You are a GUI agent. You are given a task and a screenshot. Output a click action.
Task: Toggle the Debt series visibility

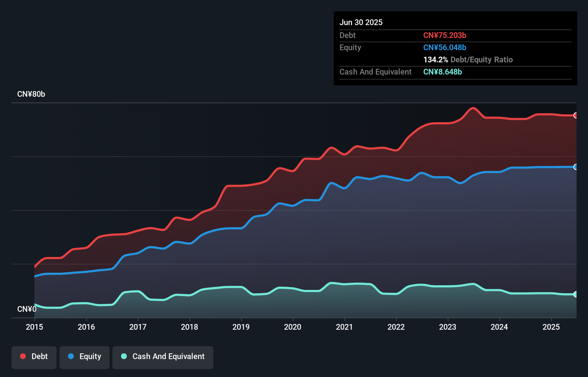(34, 357)
